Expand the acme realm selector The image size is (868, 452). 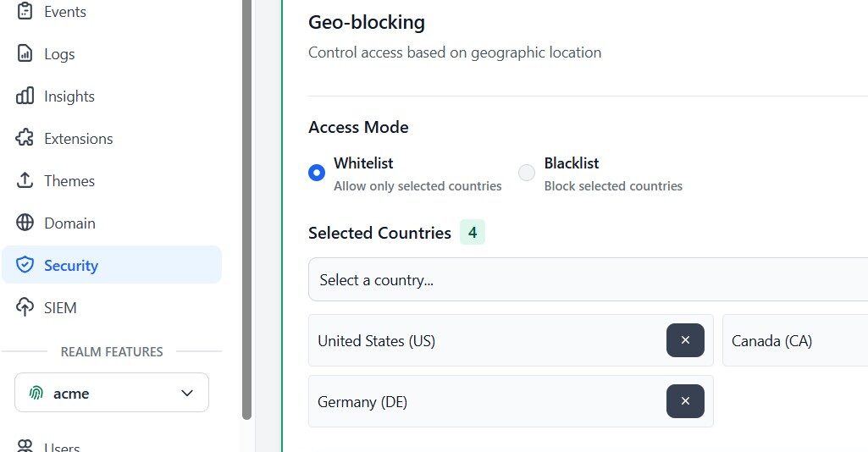tap(111, 393)
